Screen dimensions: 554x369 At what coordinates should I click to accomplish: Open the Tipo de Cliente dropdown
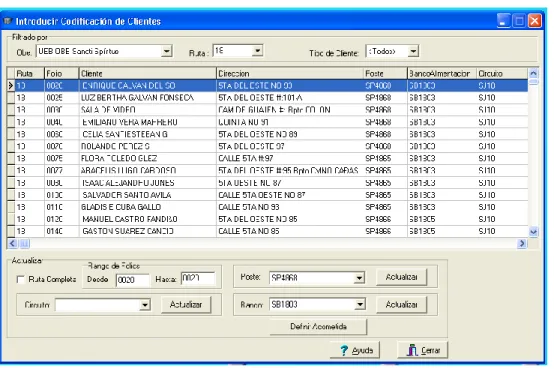point(413,52)
